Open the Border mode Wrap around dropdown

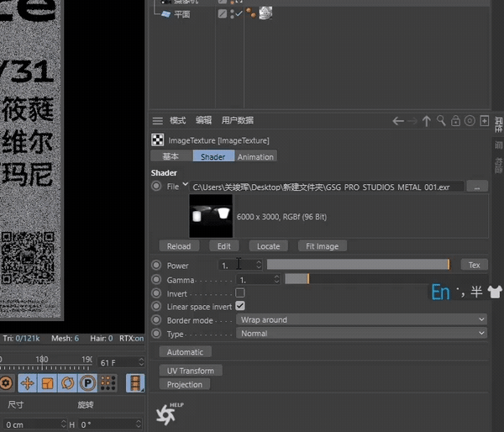361,319
